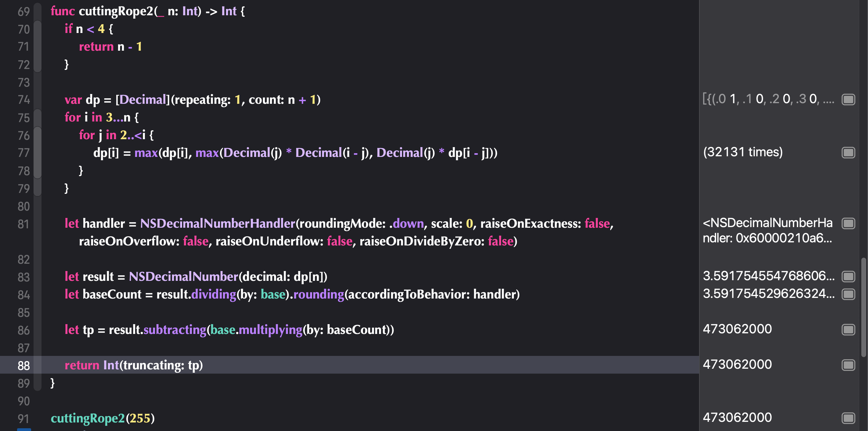This screenshot has width=868, height=431.
Task: Show inline result for cuttingRope2(255) line 91
Action: tap(848, 418)
